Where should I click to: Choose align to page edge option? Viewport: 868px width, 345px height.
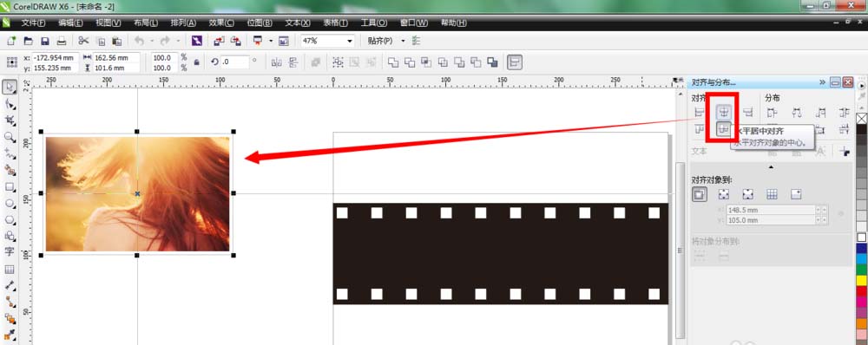[724, 194]
